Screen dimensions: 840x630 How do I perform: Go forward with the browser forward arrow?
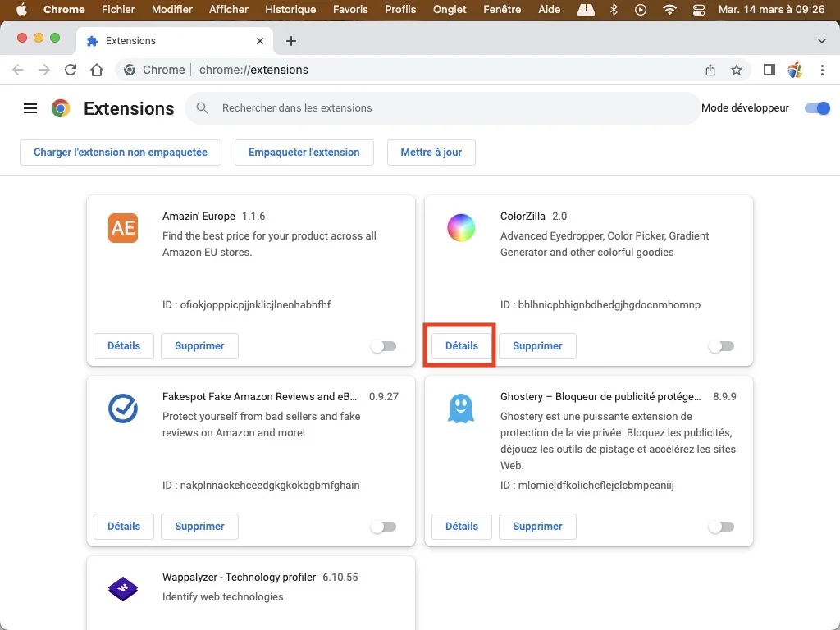point(44,70)
